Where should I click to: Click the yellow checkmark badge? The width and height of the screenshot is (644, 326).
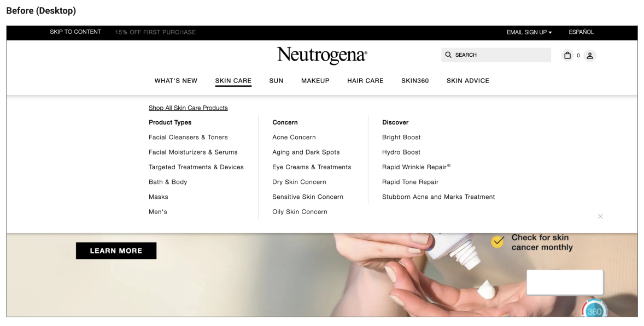[497, 241]
